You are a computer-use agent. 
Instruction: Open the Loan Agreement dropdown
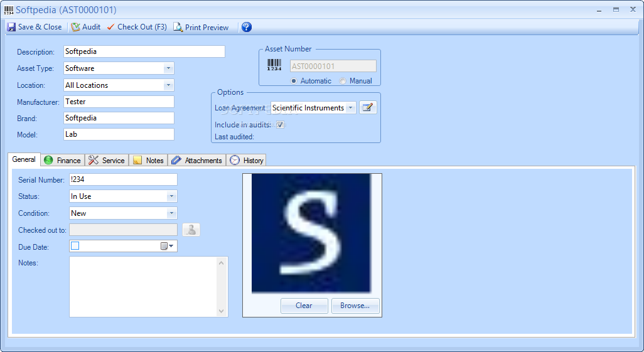tap(350, 108)
